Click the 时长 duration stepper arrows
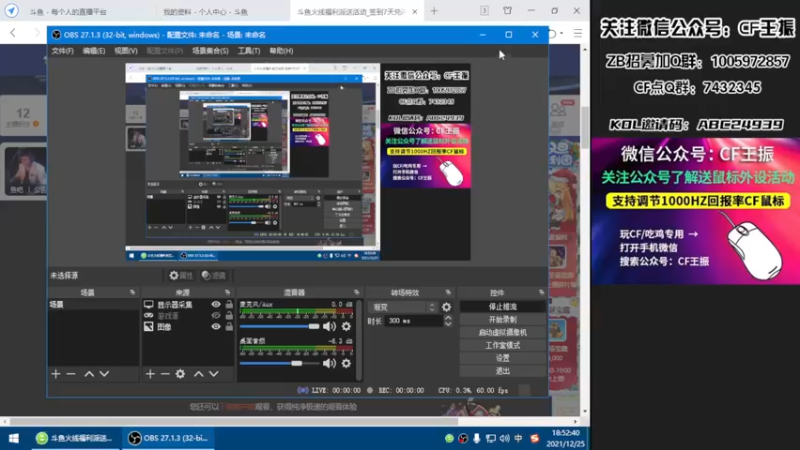 pos(447,321)
